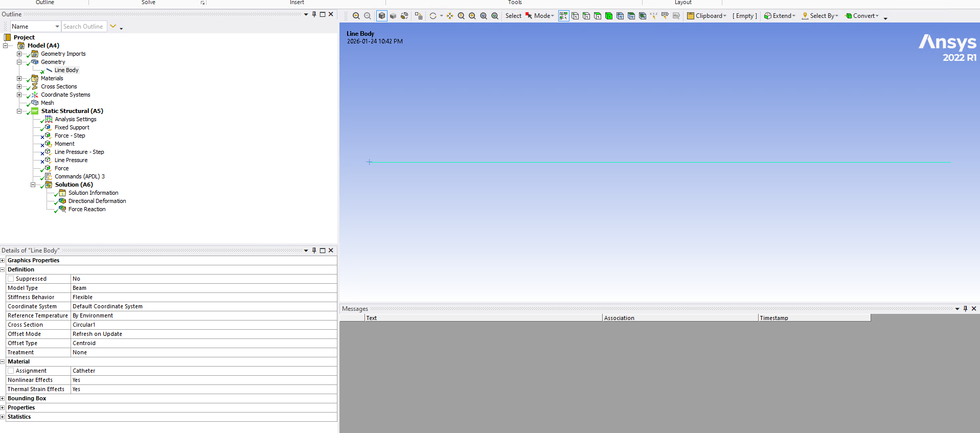Pin the Messages panel

pyautogui.click(x=966, y=309)
